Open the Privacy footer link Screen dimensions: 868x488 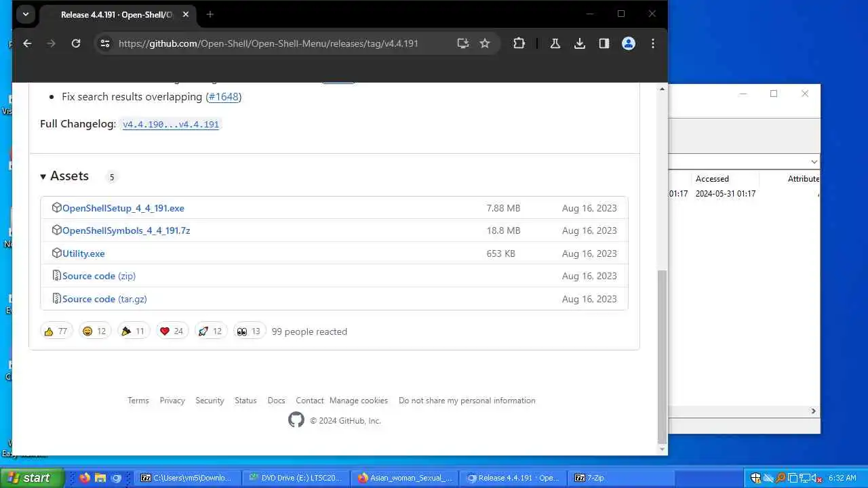[x=172, y=401]
